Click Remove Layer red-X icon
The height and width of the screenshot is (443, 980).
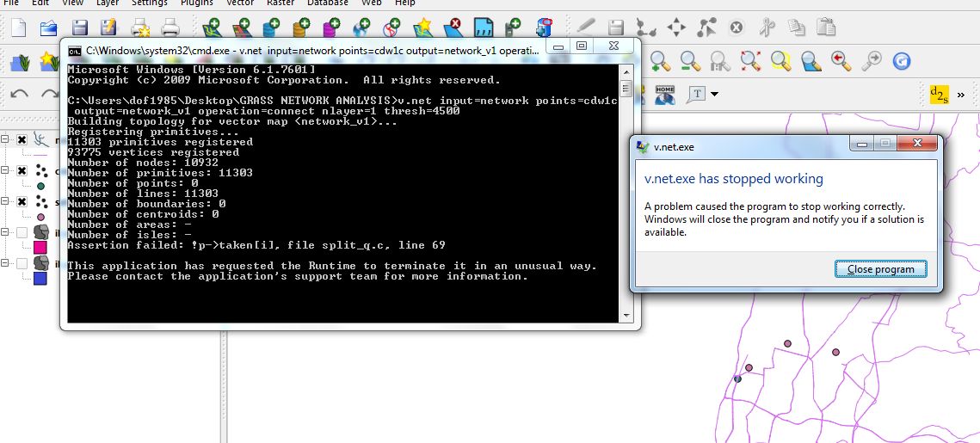453,28
